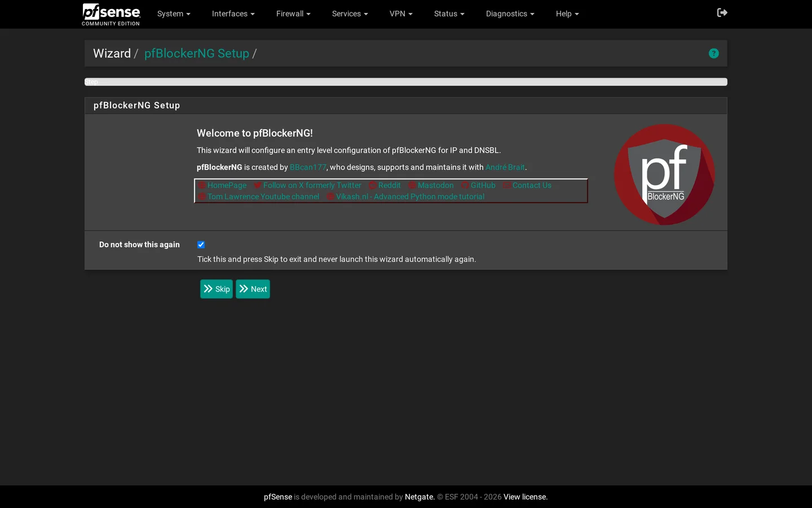Click the Mastodon globe icon

coord(412,185)
